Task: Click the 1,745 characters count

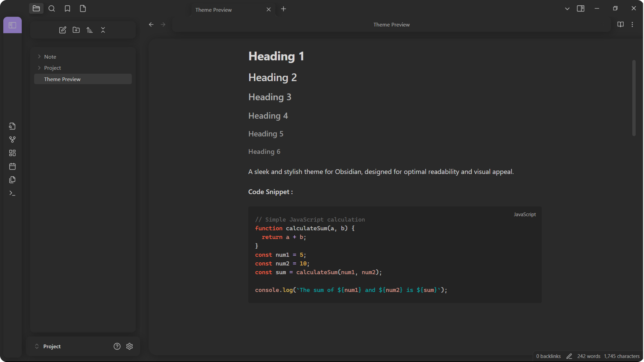Action: (622, 356)
